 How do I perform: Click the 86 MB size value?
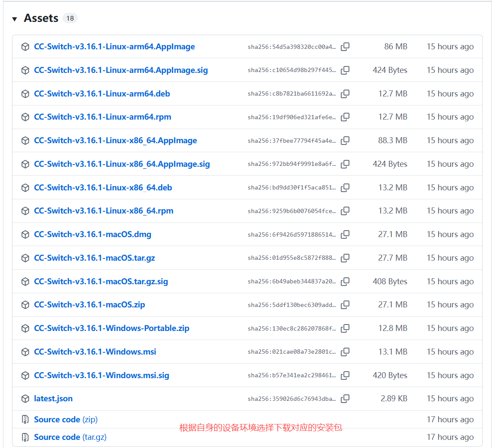pyautogui.click(x=396, y=47)
